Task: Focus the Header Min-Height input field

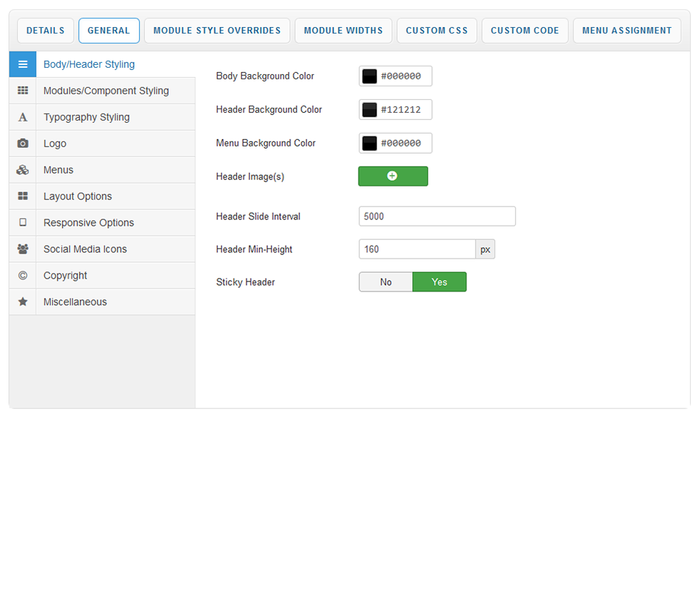Action: click(x=417, y=249)
